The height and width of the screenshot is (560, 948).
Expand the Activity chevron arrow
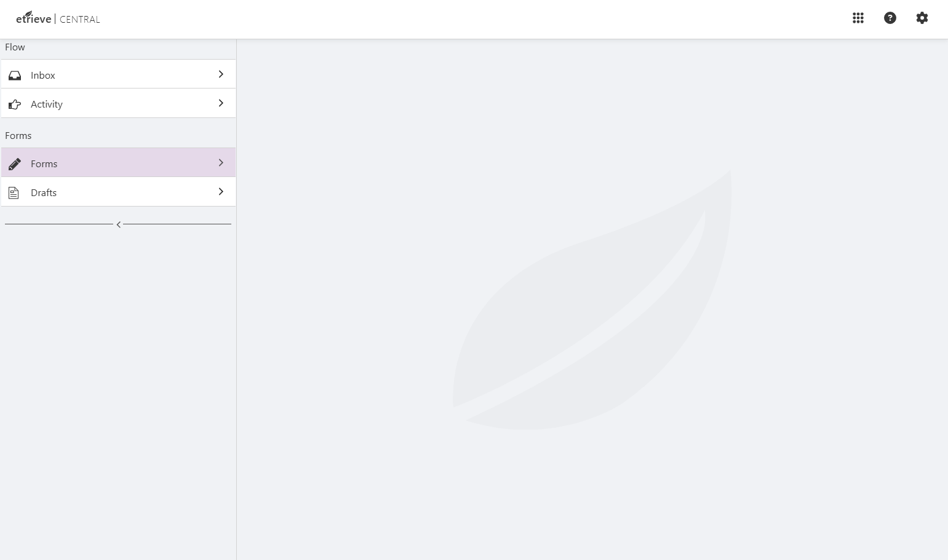tap(221, 103)
